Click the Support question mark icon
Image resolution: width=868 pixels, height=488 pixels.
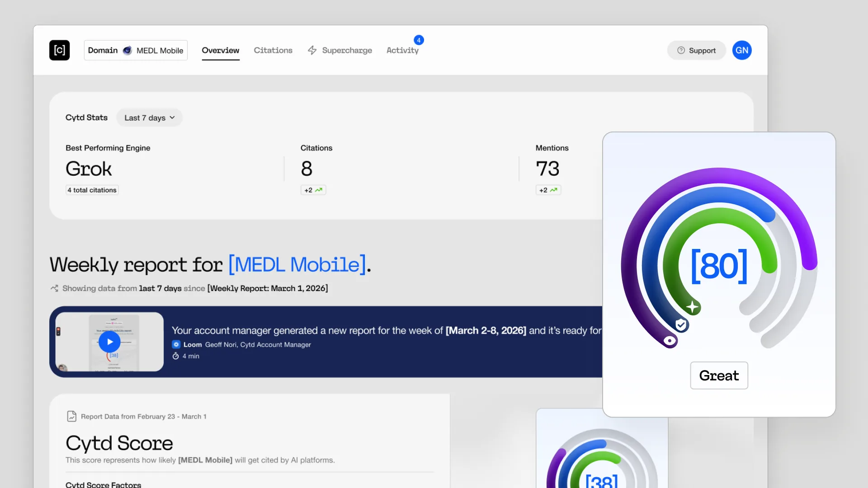pos(681,50)
